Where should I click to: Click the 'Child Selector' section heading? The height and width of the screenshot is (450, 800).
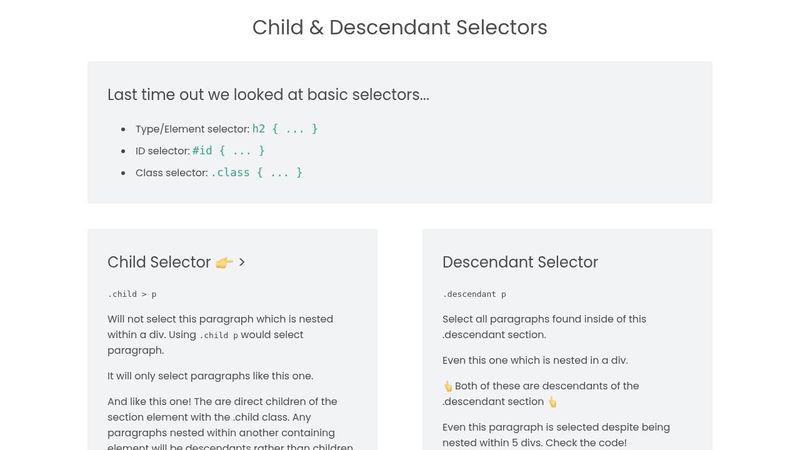[159, 262]
